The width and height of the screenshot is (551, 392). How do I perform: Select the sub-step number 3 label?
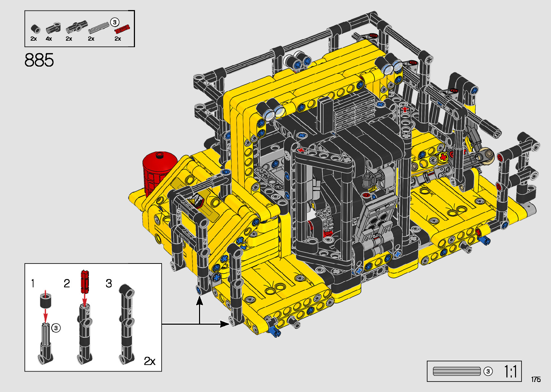click(109, 284)
